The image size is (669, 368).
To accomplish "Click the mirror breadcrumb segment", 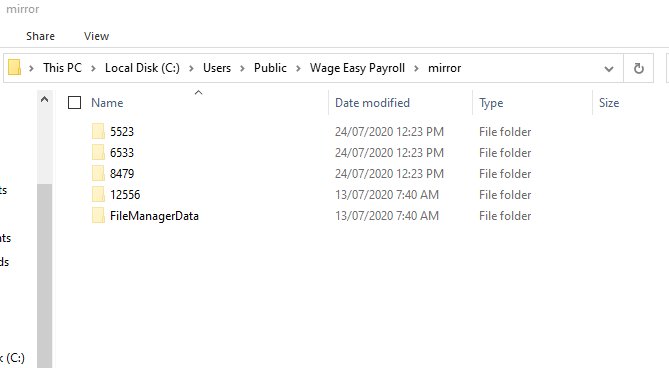I will (445, 68).
